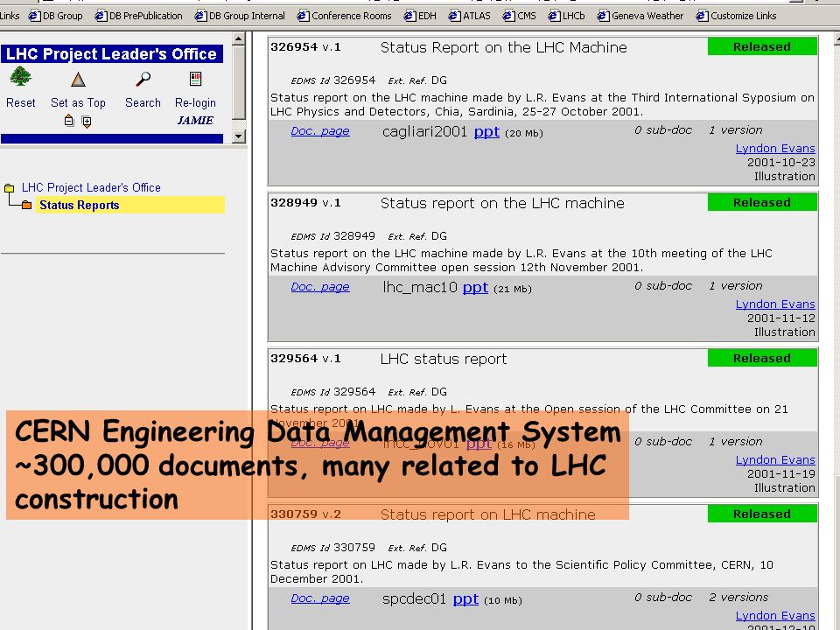Image resolution: width=840 pixels, height=630 pixels.
Task: Select LHC Project Leader's Office tree node
Action: 91,187
